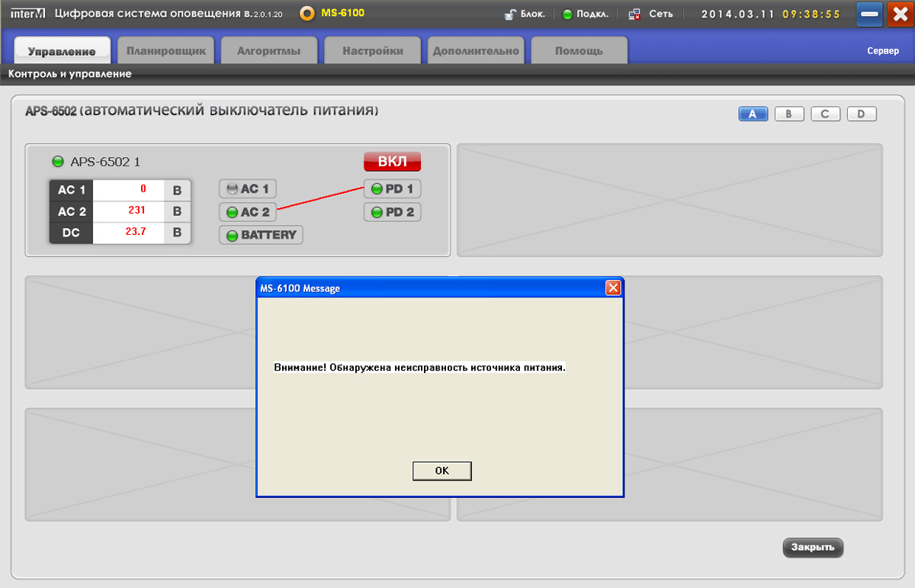Screen dimensions: 915x588
Task: Close the application with the red X
Action: (x=900, y=14)
